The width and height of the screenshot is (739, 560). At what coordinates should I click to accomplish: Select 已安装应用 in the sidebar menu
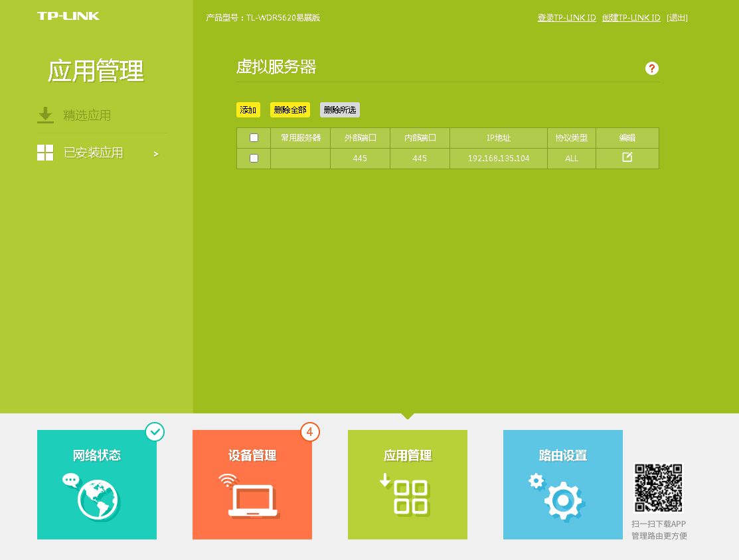(x=94, y=153)
